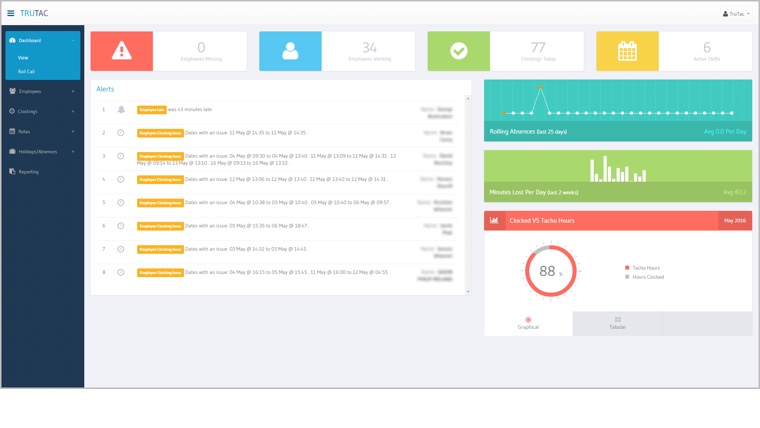The height and width of the screenshot is (428, 760).
Task: Click the red warning triangle tile
Action: pyautogui.click(x=122, y=51)
